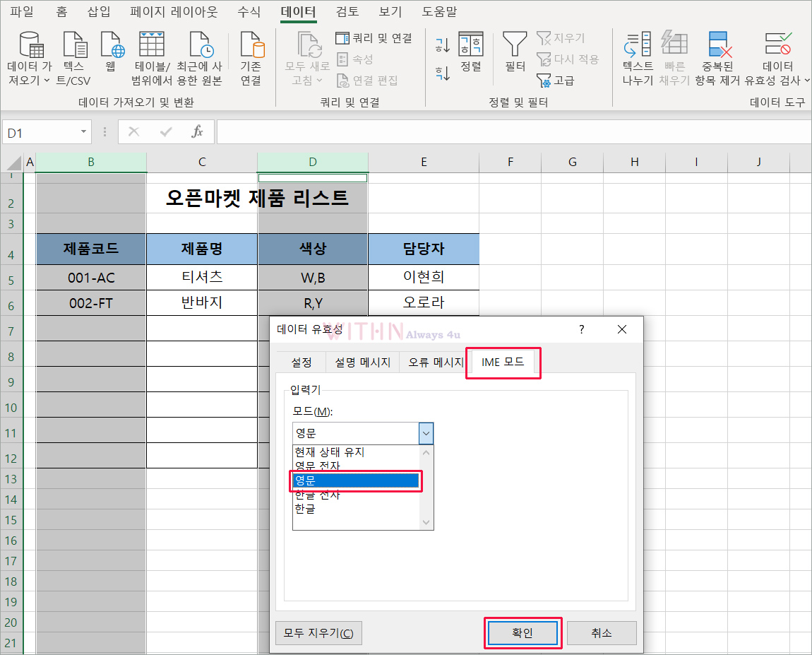Image resolution: width=812 pixels, height=655 pixels.
Task: Select 영문 전자 in mode list
Action: pos(357,465)
